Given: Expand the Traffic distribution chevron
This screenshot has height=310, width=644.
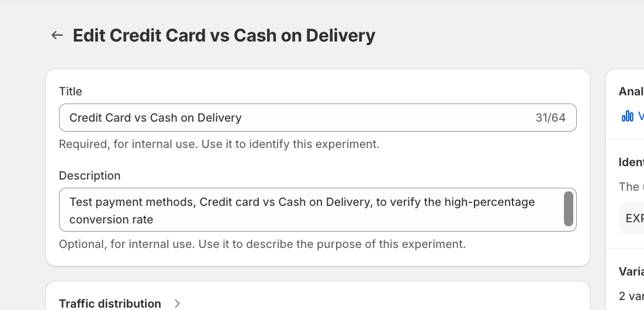Looking at the screenshot, I should 178,304.
